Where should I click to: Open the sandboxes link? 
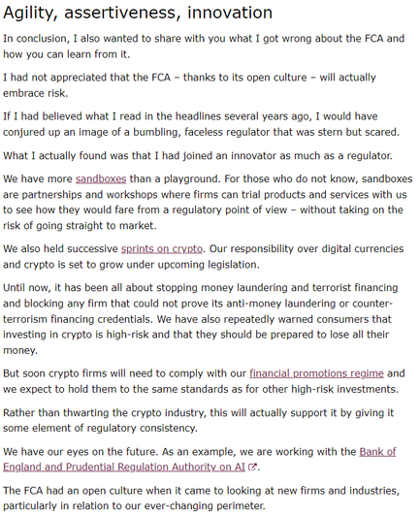(101, 178)
